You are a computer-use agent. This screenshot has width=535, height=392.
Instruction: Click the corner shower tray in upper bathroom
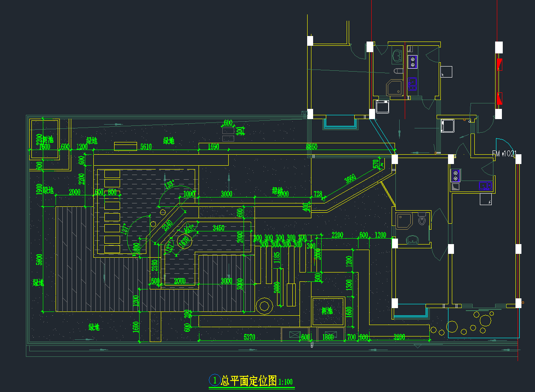(x=395, y=88)
